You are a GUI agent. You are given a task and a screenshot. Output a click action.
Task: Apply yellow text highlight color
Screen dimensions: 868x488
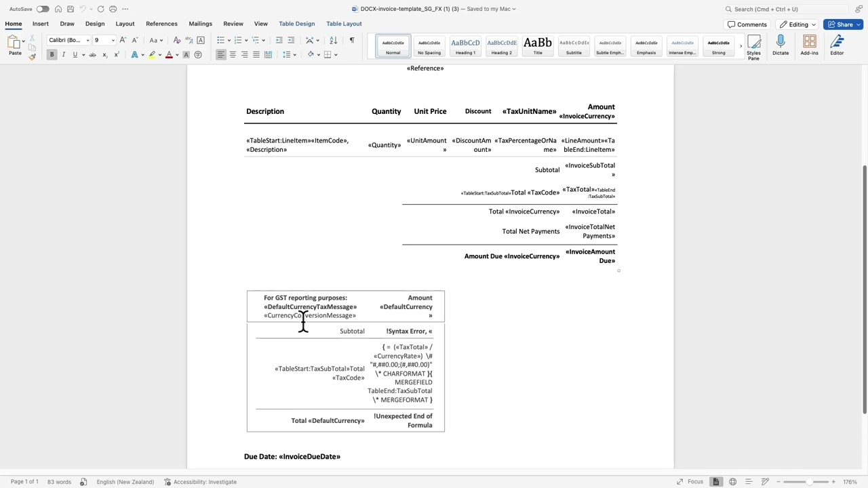pyautogui.click(x=151, y=54)
